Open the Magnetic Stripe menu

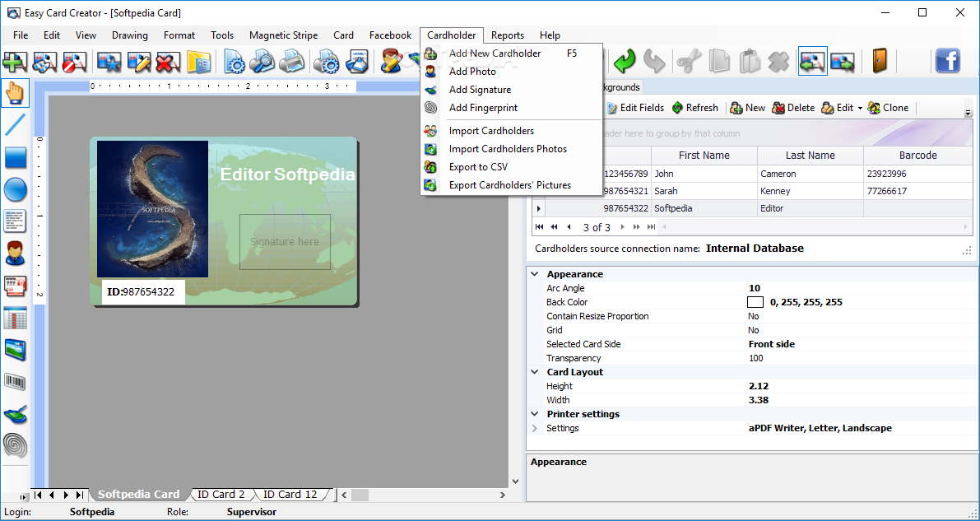coord(283,35)
